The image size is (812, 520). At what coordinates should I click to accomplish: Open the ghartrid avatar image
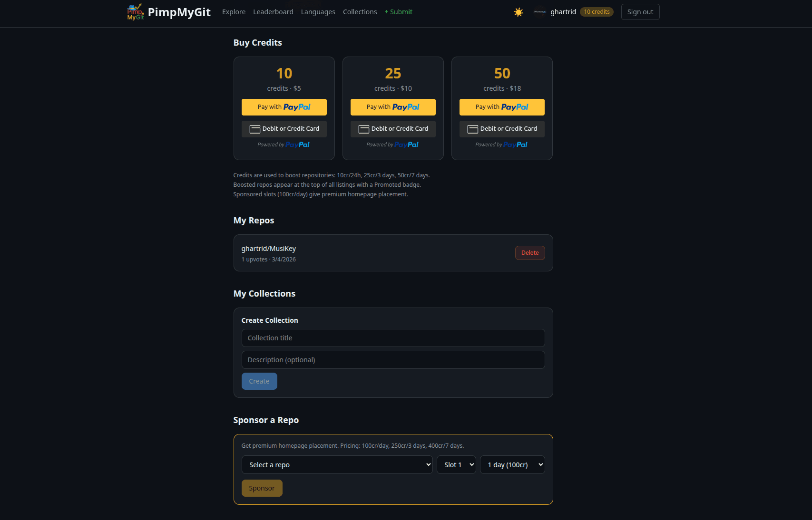[540, 12]
